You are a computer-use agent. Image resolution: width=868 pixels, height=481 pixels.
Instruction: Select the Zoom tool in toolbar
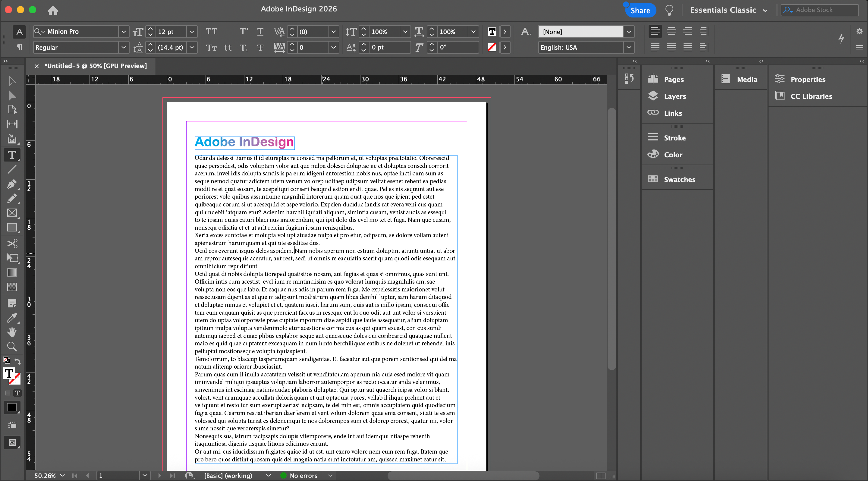point(12,346)
